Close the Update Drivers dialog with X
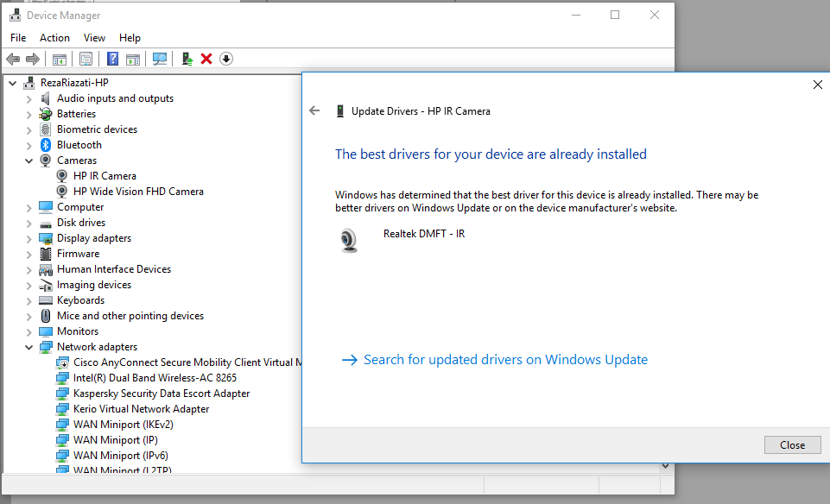Viewport: 830px width, 504px height. 817,85
